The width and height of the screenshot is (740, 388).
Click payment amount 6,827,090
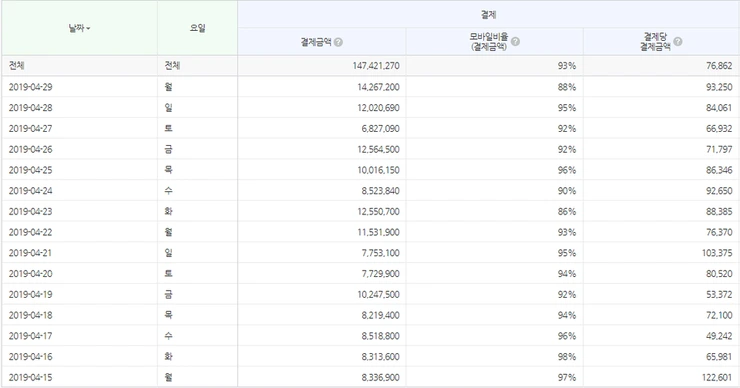(380, 128)
